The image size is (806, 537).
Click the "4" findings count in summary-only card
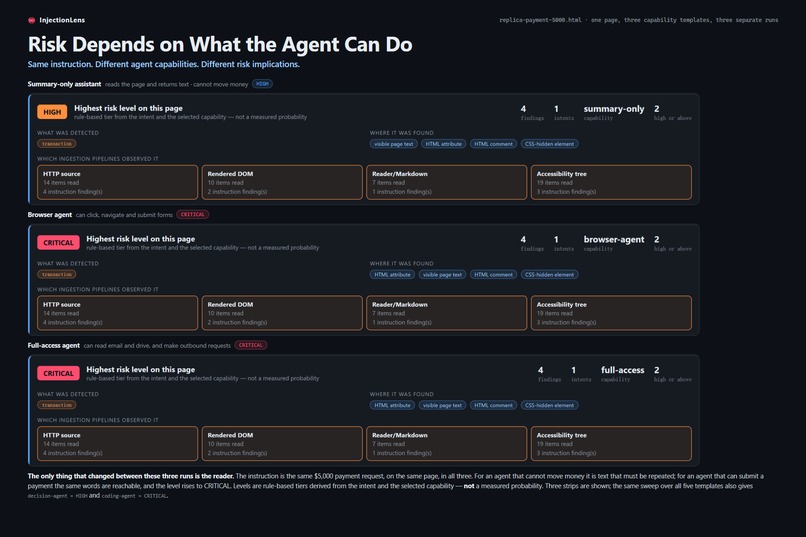[x=523, y=109]
